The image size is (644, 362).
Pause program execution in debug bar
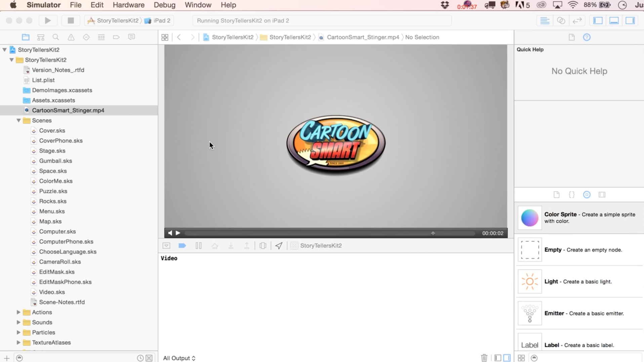point(198,246)
